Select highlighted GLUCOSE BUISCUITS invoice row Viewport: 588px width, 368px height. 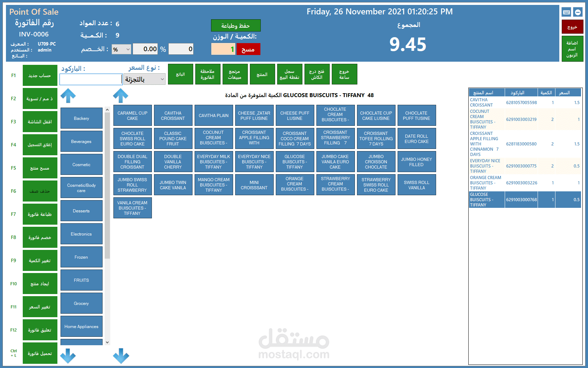click(525, 200)
